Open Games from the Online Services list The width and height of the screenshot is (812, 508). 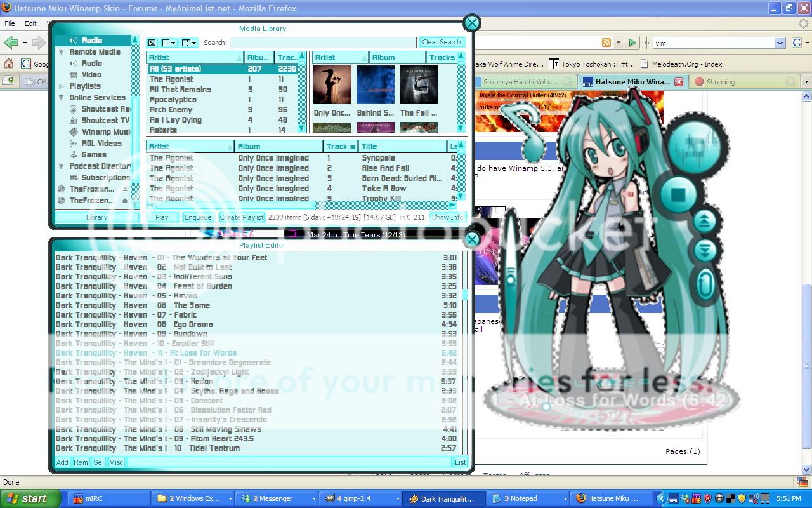pyautogui.click(x=93, y=154)
